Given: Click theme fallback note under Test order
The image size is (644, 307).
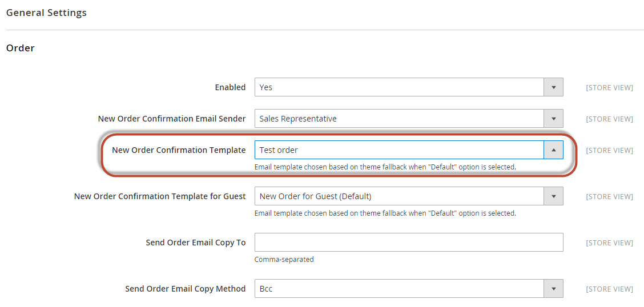Looking at the screenshot, I should pos(385,167).
